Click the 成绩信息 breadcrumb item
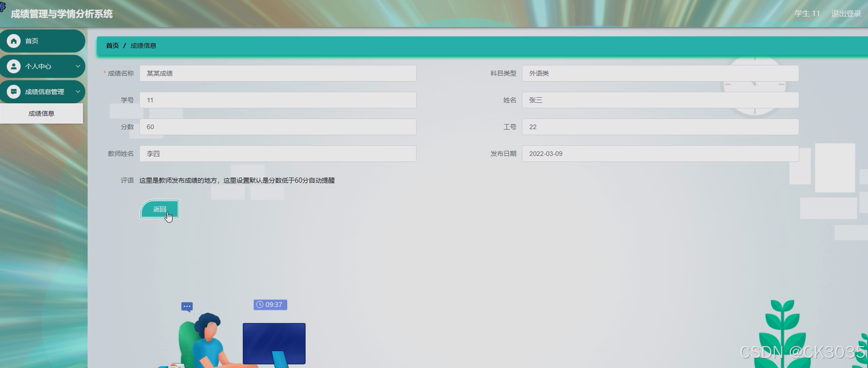 144,46
